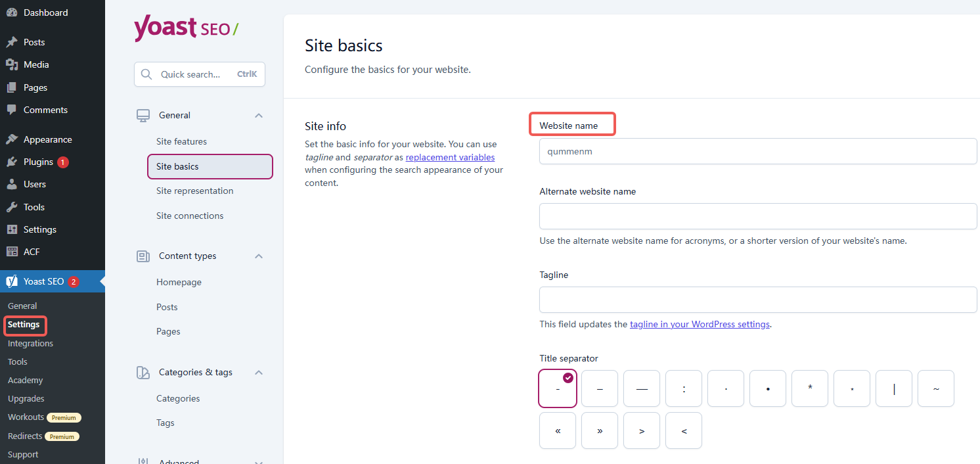Click the Appearance paintbrush icon
Viewport: 980px width, 464px height.
[x=12, y=139]
